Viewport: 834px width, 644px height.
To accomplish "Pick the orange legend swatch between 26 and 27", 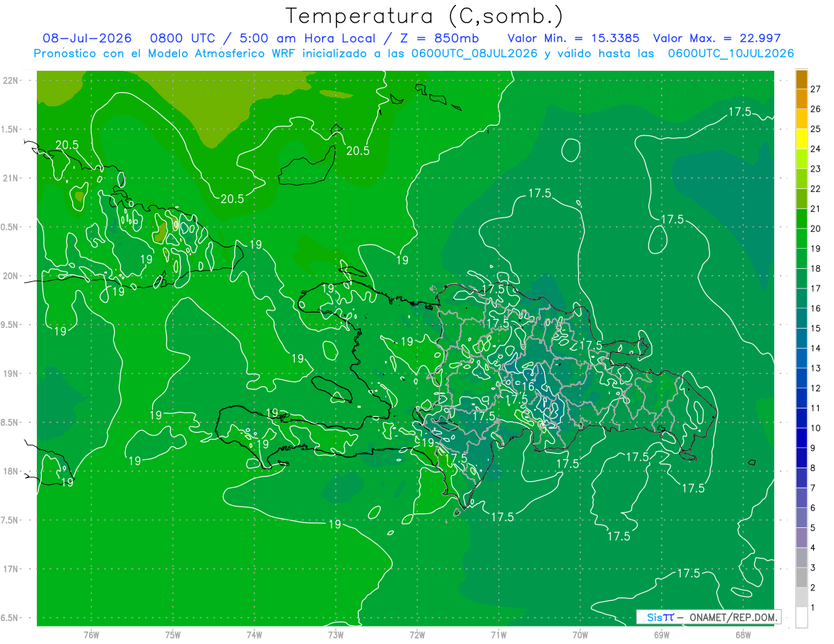I will point(801,99).
